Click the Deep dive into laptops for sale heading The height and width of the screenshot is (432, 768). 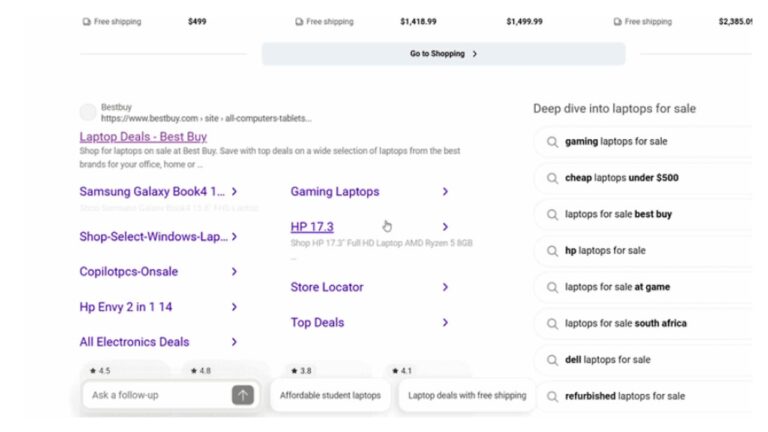614,109
